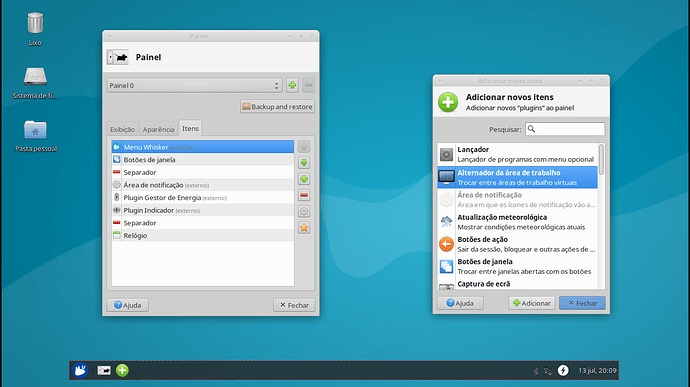Select Alternador da área de trabalho entry
The width and height of the screenshot is (690, 387).
tap(518, 177)
